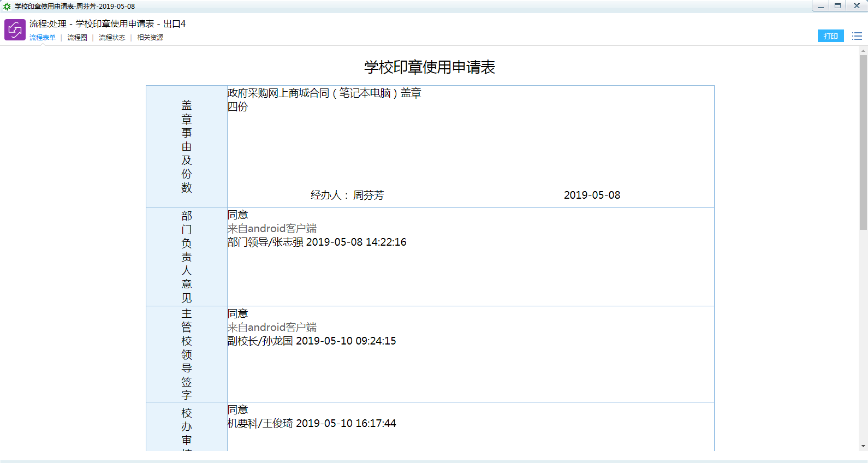
Task: Maximize the application window
Action: pyautogui.click(x=837, y=6)
